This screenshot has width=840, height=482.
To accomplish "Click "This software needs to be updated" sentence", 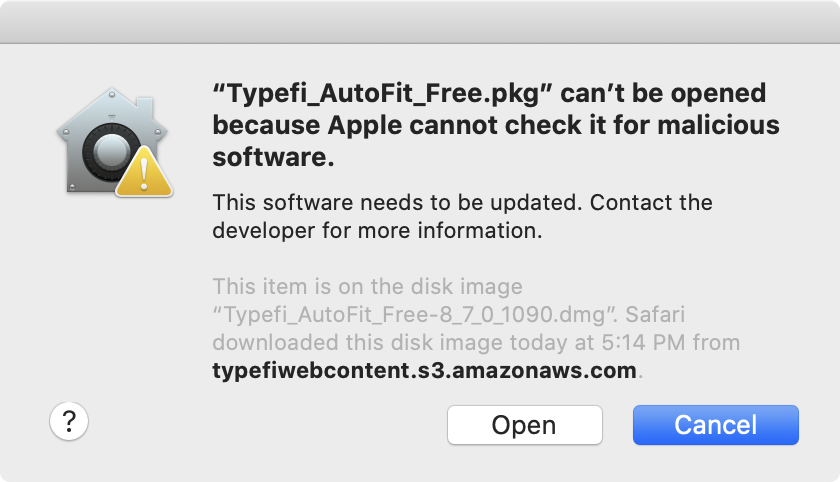I will (x=397, y=202).
